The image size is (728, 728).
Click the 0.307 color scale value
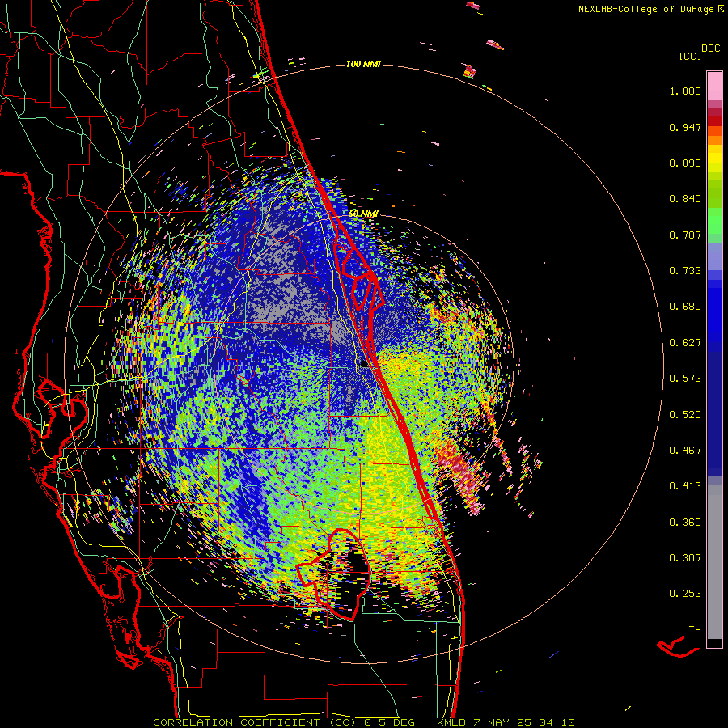685,558
